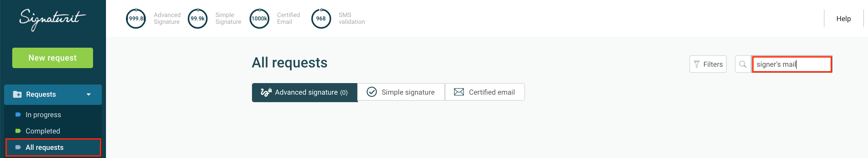This screenshot has height=158, width=868.
Task: Switch to the Simple signature tab
Action: [x=401, y=92]
